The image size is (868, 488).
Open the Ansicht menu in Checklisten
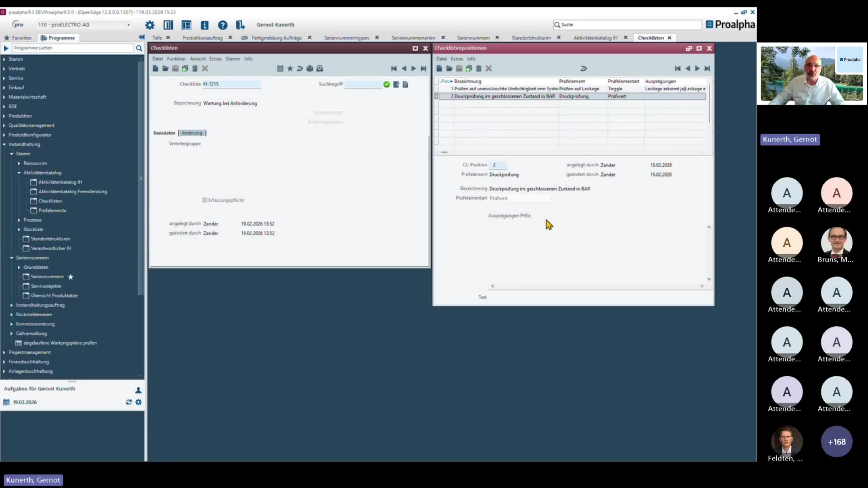click(198, 59)
